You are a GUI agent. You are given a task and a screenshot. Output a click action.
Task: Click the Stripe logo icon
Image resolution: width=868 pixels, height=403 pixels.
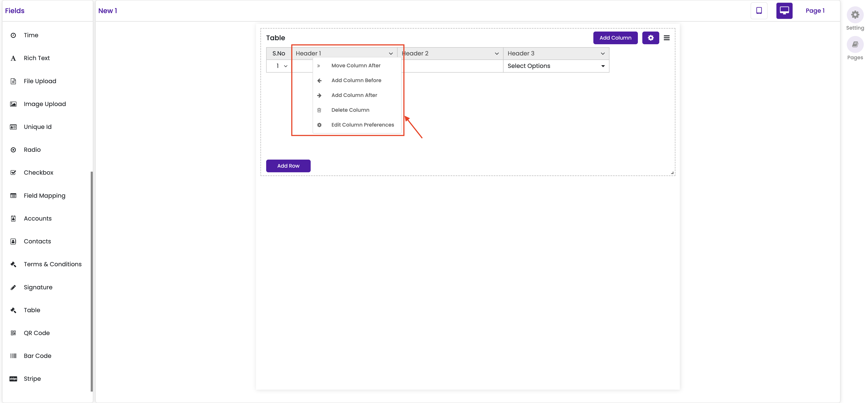click(13, 379)
